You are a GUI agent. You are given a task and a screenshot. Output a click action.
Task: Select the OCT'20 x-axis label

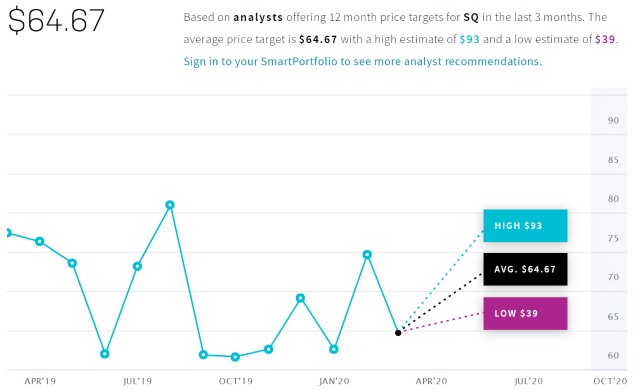tap(610, 381)
